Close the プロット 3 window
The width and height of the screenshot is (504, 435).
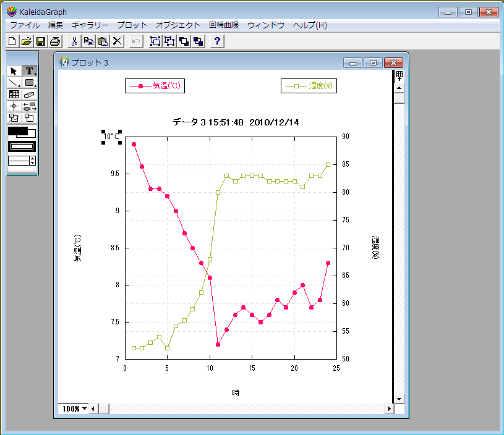(393, 62)
